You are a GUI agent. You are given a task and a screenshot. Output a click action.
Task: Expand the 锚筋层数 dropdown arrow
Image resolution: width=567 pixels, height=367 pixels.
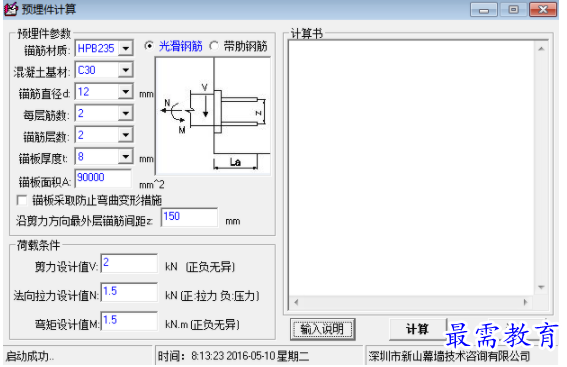click(125, 135)
